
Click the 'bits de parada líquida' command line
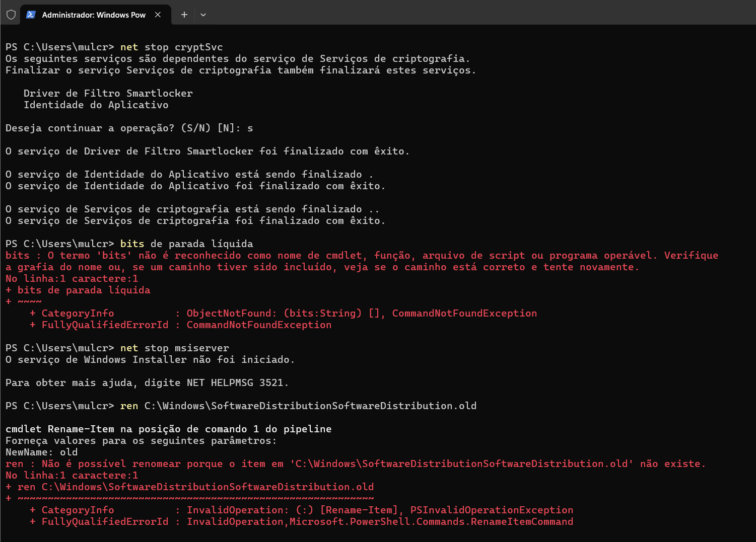129,244
